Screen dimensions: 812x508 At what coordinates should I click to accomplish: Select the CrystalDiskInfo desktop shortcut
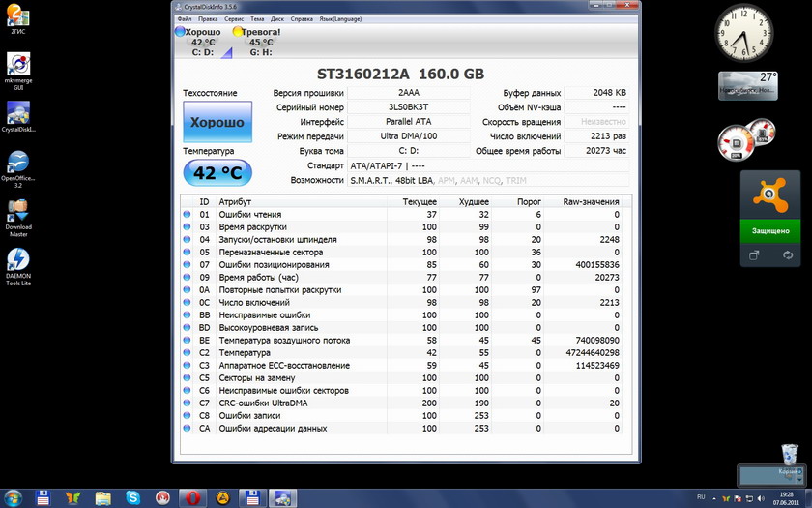tap(18, 117)
